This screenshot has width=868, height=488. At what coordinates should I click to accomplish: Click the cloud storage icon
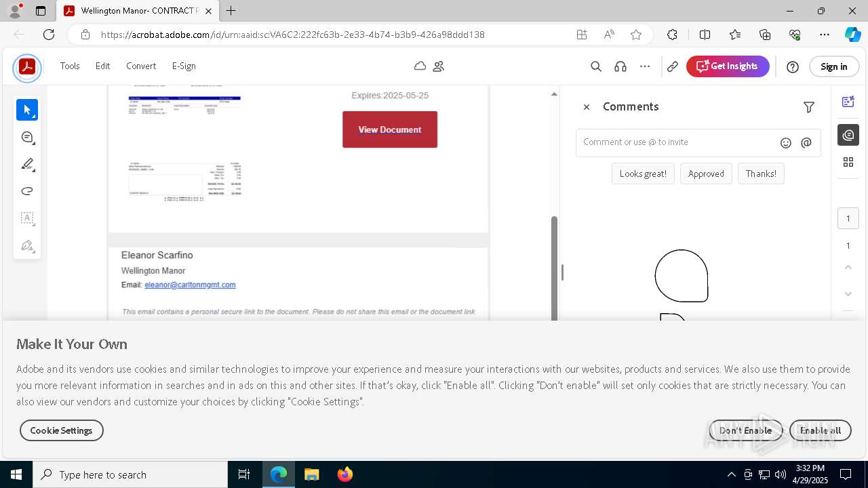coord(420,66)
